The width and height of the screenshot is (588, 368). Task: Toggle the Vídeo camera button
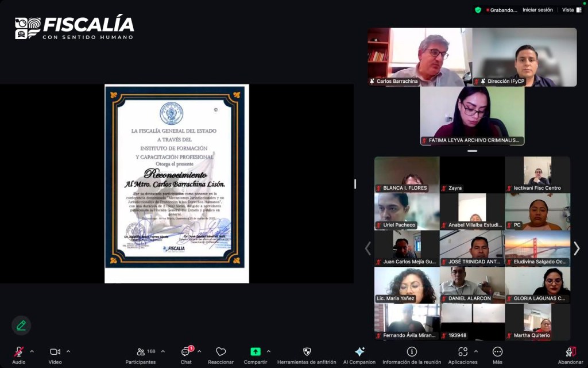55,352
